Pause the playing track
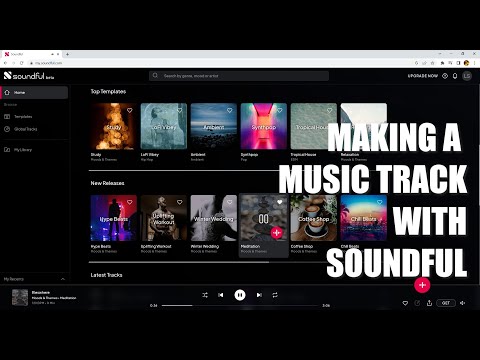Image resolution: width=480 pixels, height=360 pixels. pyautogui.click(x=240, y=295)
